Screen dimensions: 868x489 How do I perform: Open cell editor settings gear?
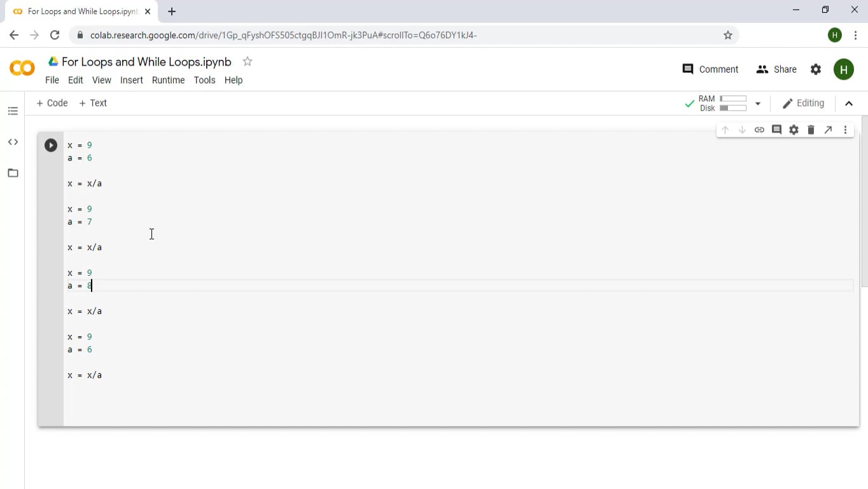(x=794, y=130)
